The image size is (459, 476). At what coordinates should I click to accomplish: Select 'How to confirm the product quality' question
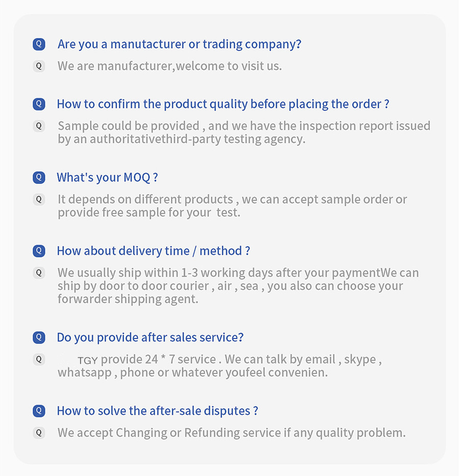(x=223, y=104)
